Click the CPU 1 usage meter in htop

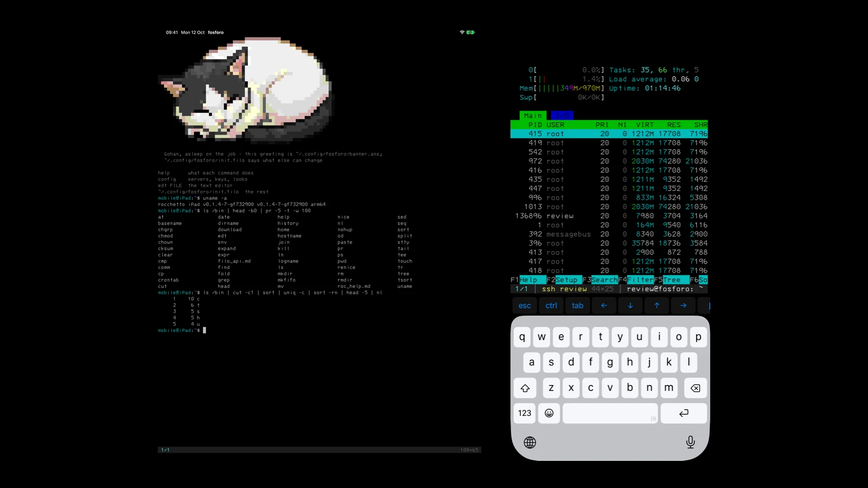[x=566, y=79]
